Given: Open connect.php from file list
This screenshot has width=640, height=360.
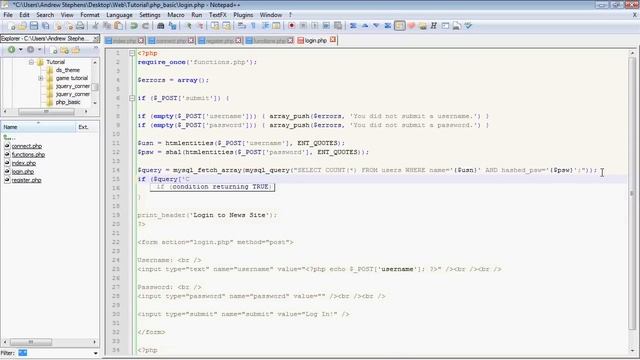Looking at the screenshot, I should point(27,146).
